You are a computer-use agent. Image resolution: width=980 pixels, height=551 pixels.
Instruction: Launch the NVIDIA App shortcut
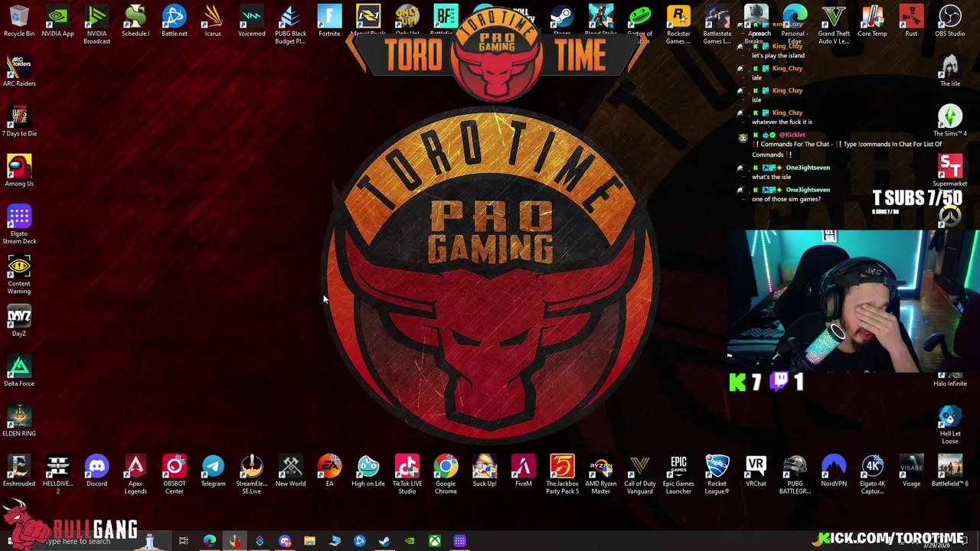[58, 21]
